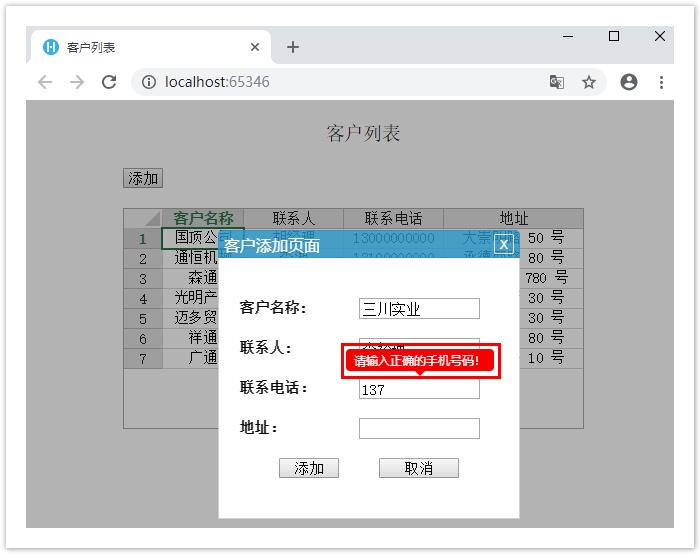
Task: Click the 联系电话 column header
Action: (393, 218)
